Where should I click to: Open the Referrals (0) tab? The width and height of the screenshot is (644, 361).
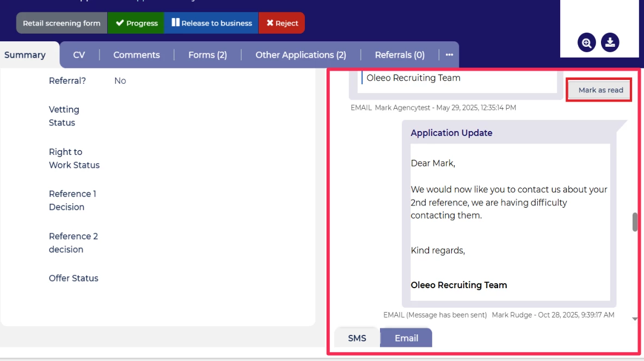click(400, 55)
